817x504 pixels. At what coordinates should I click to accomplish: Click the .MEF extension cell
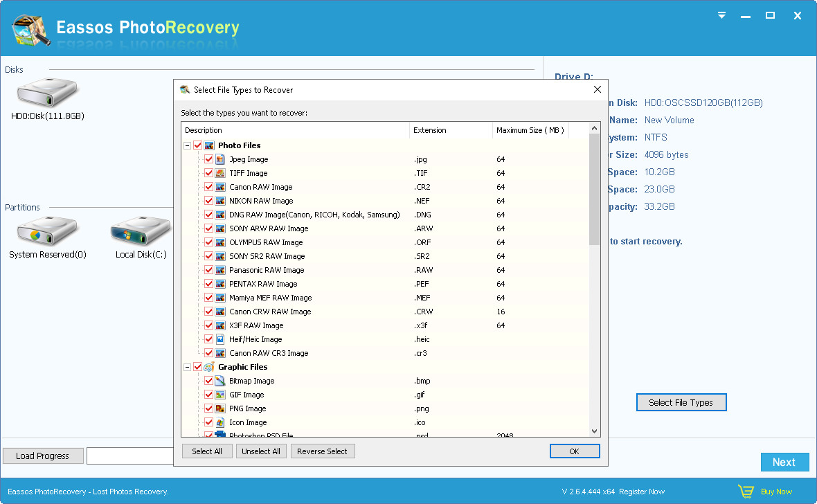click(x=422, y=298)
